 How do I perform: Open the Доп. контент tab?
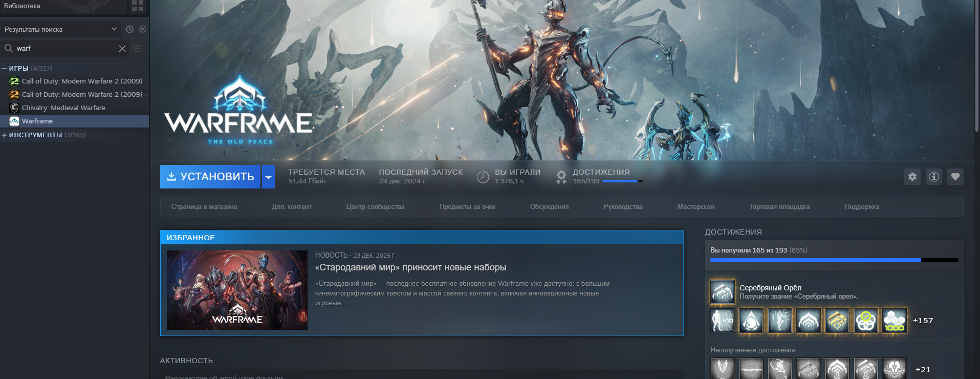tap(292, 207)
